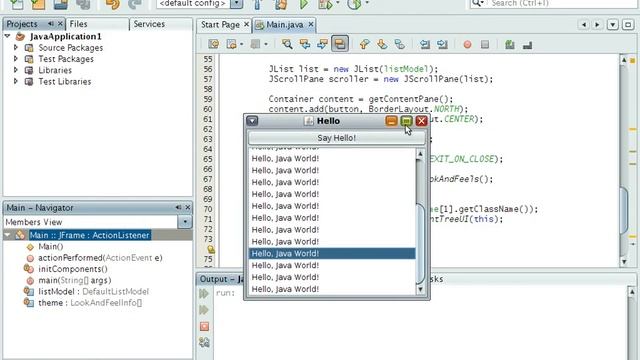This screenshot has height=360, width=640.
Task: Expand the Test Packages node
Action: (16, 59)
